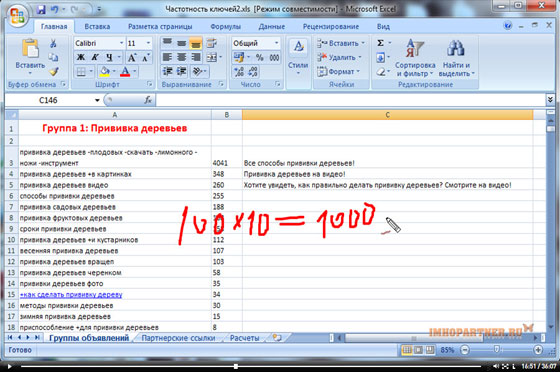Save the workbook with the floppy icon
The image size is (560, 372).
point(41,10)
